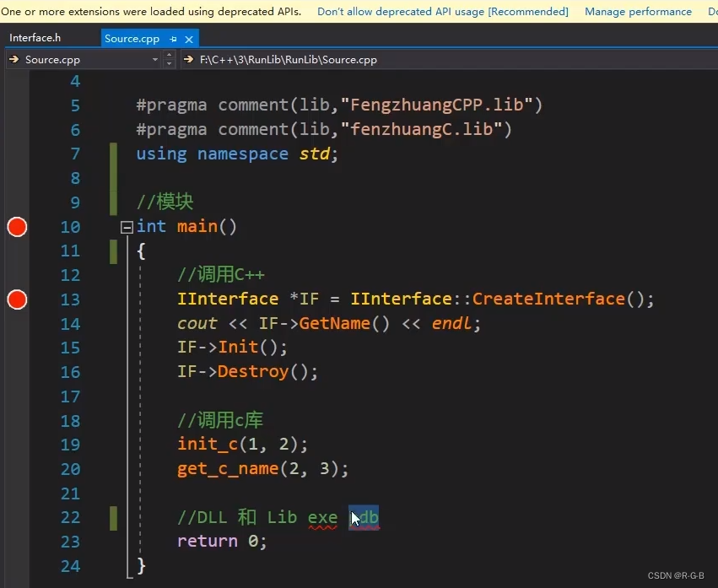The width and height of the screenshot is (718, 588).
Task: Close the Source.cpp tab with its X icon
Action: click(189, 39)
